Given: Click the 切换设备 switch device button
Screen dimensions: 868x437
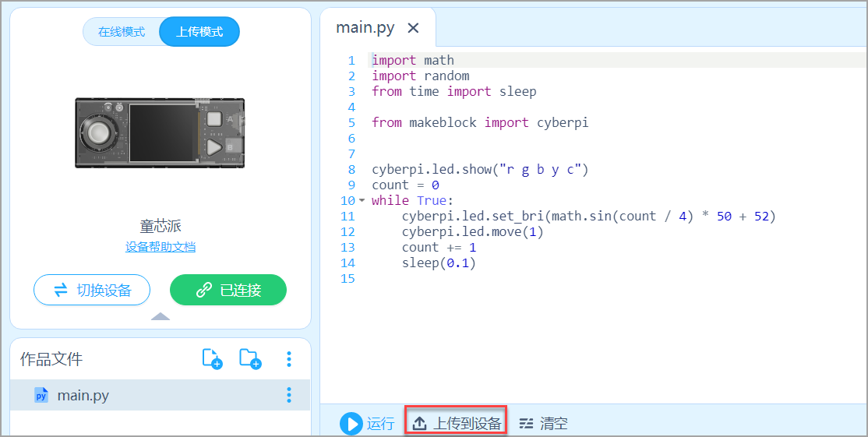Looking at the screenshot, I should click(92, 290).
